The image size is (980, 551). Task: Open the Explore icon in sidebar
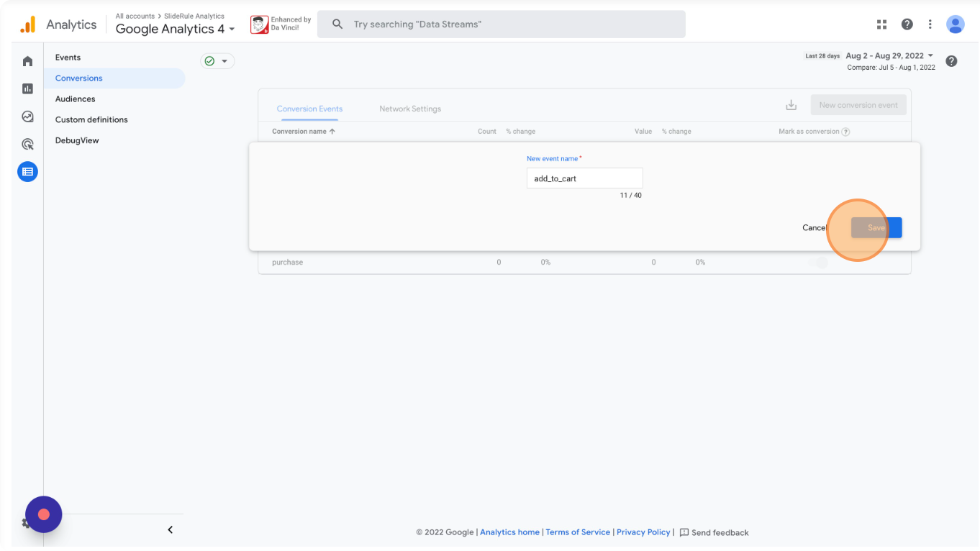(x=27, y=117)
